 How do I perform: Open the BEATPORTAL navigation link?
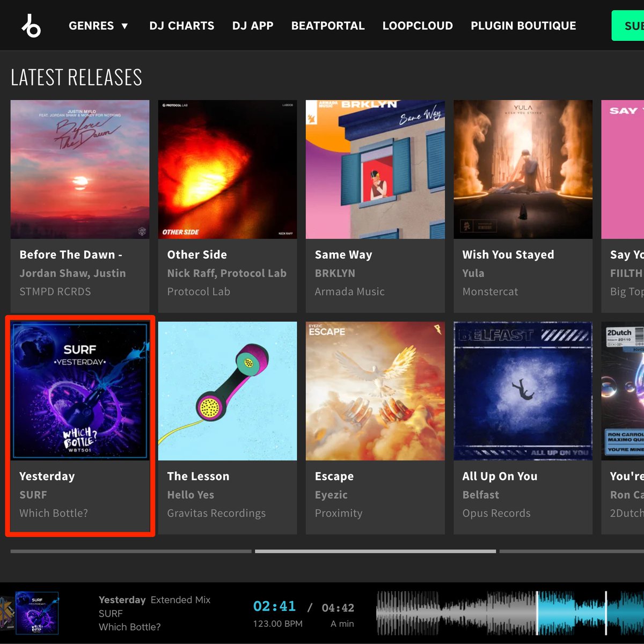coord(327,25)
